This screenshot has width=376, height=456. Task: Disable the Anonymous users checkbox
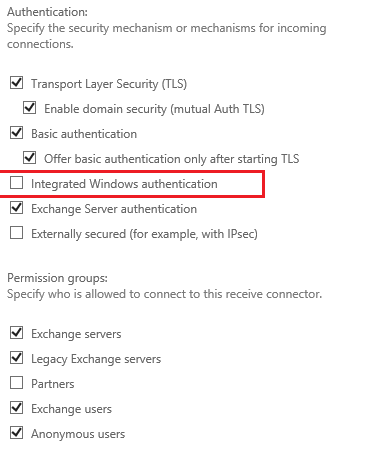tap(16, 433)
